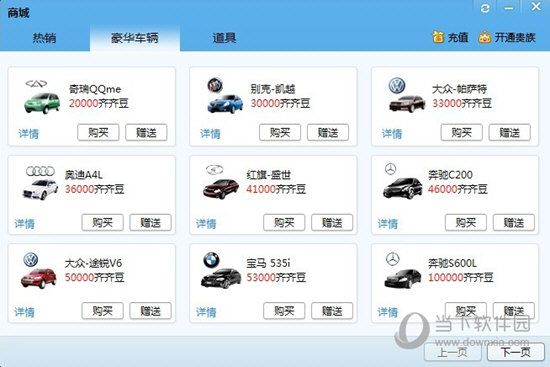
Task: Select the blue 别克-凯越 car image
Action: (x=225, y=104)
